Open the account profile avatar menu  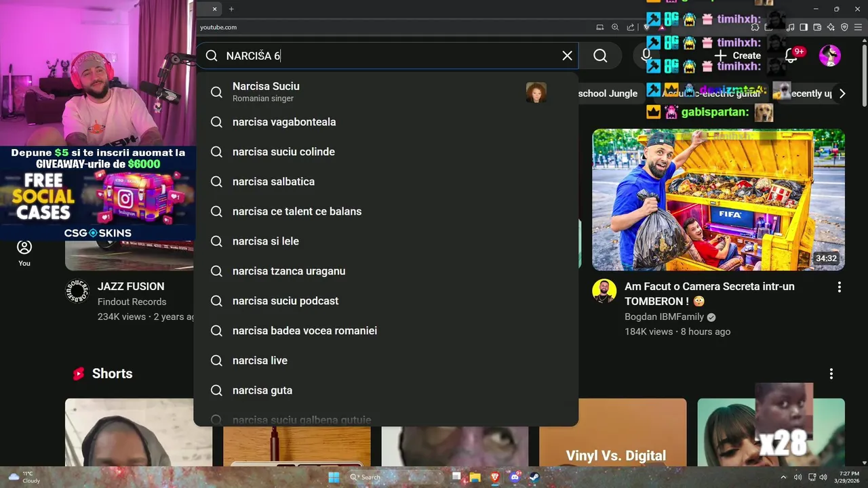pyautogui.click(x=830, y=56)
